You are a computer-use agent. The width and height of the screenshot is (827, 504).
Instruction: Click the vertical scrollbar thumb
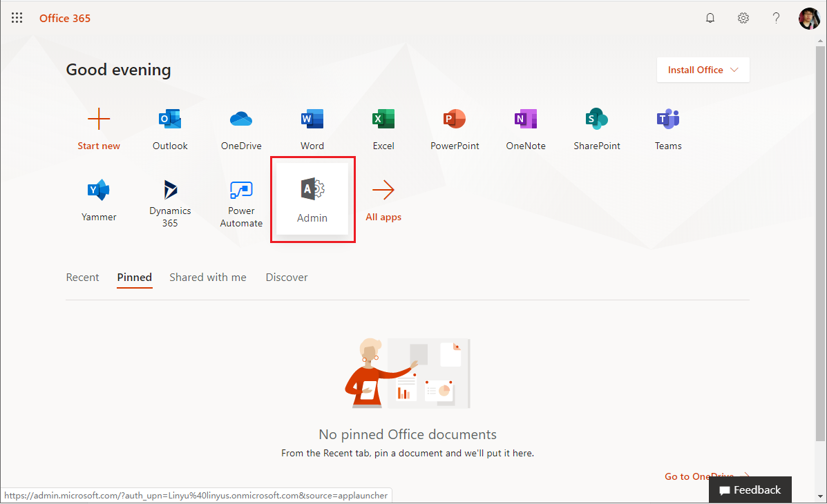tap(820, 243)
